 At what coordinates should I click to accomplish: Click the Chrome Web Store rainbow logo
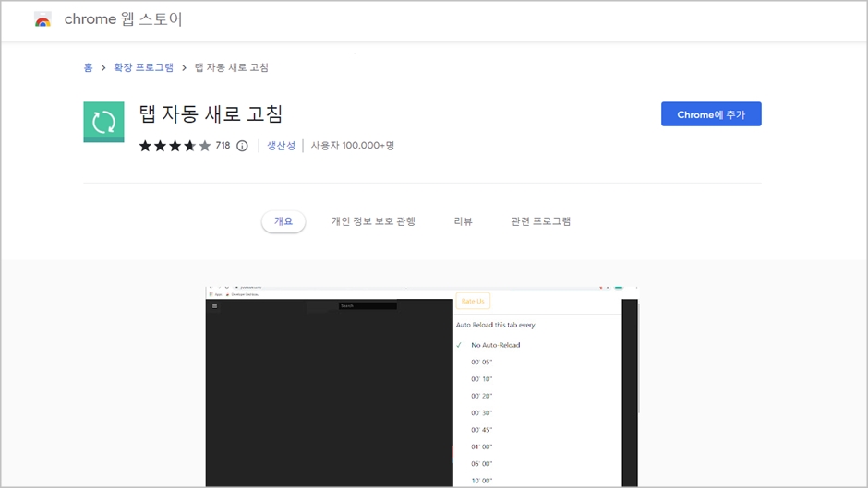click(x=42, y=19)
